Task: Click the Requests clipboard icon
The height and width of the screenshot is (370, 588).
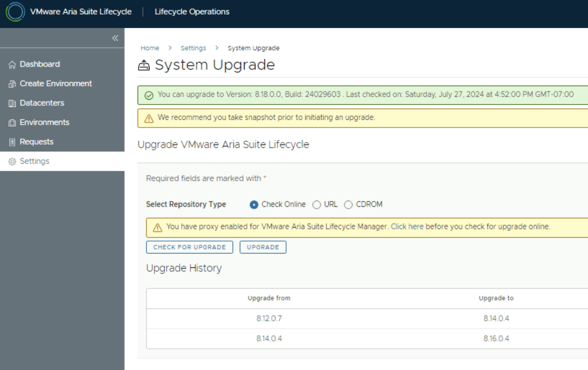Action: [x=12, y=142]
